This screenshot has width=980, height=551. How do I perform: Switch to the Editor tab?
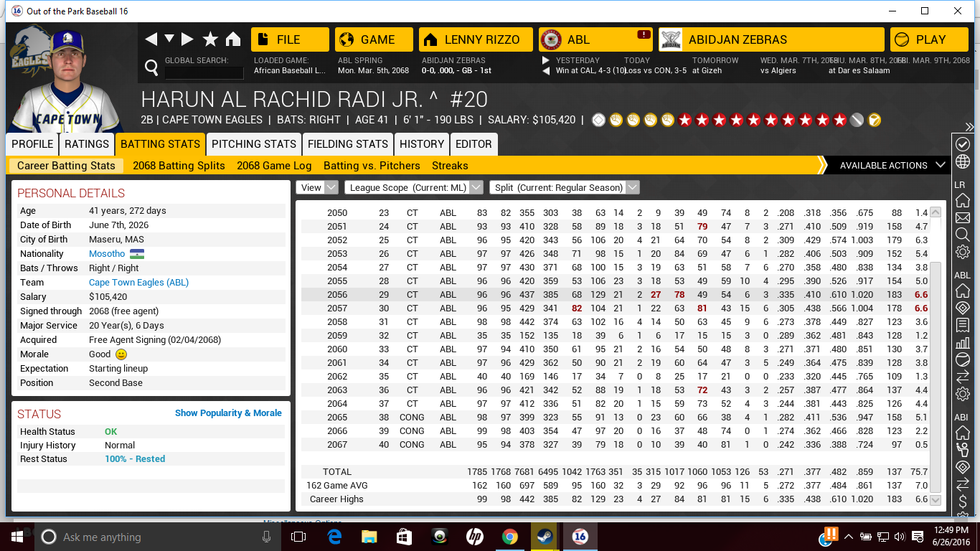pyautogui.click(x=474, y=144)
